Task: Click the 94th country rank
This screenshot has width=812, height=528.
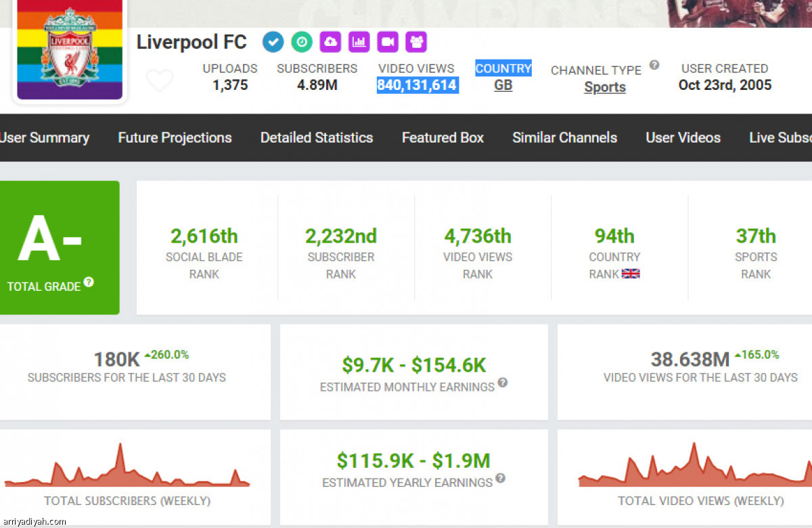Action: pos(614,236)
